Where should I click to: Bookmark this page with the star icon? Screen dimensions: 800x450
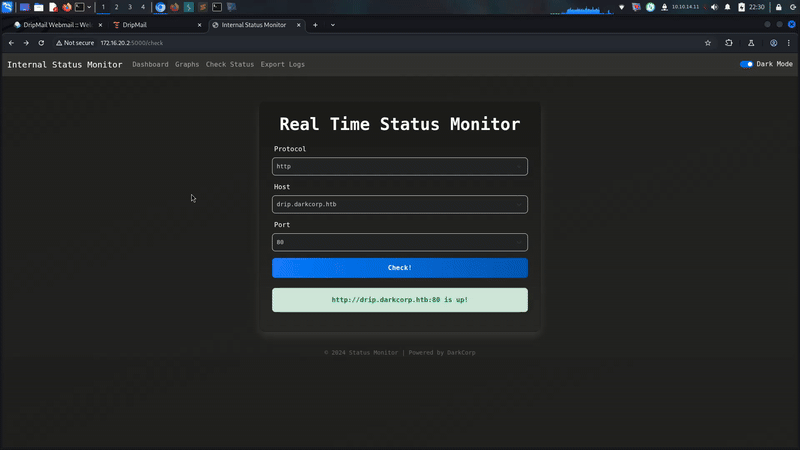coord(708,43)
